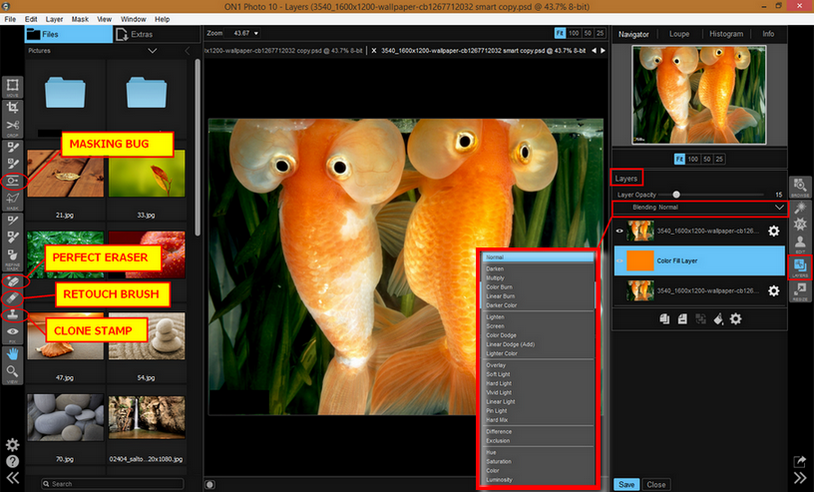
Task: Open the Window menu
Action: click(133, 19)
